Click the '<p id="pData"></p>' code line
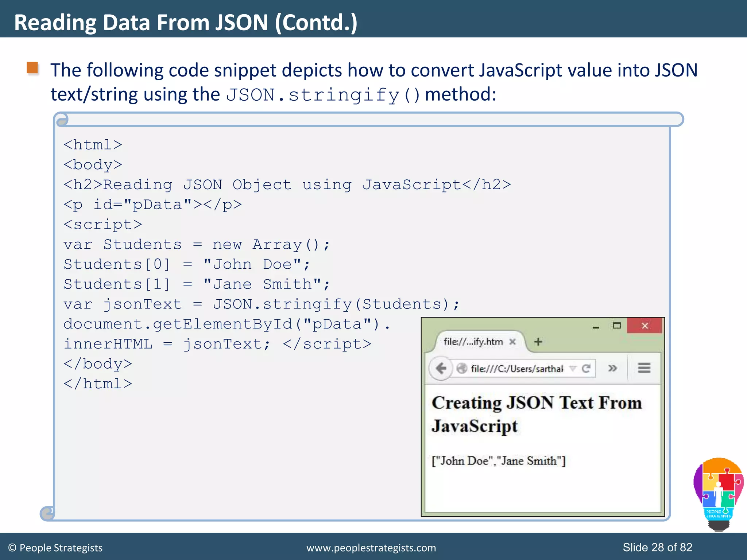 [x=152, y=205]
